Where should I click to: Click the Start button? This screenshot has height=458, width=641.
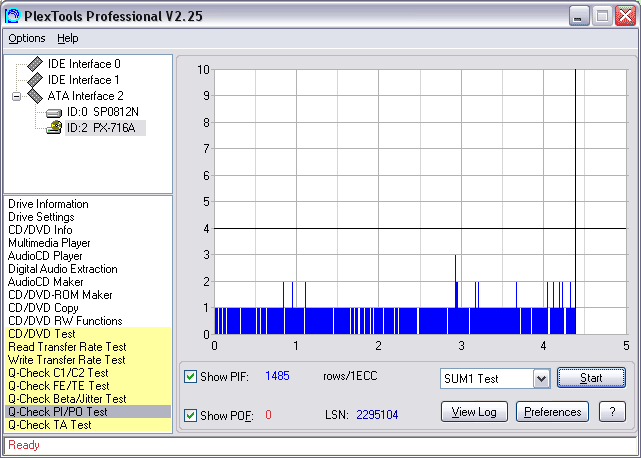coord(591,378)
